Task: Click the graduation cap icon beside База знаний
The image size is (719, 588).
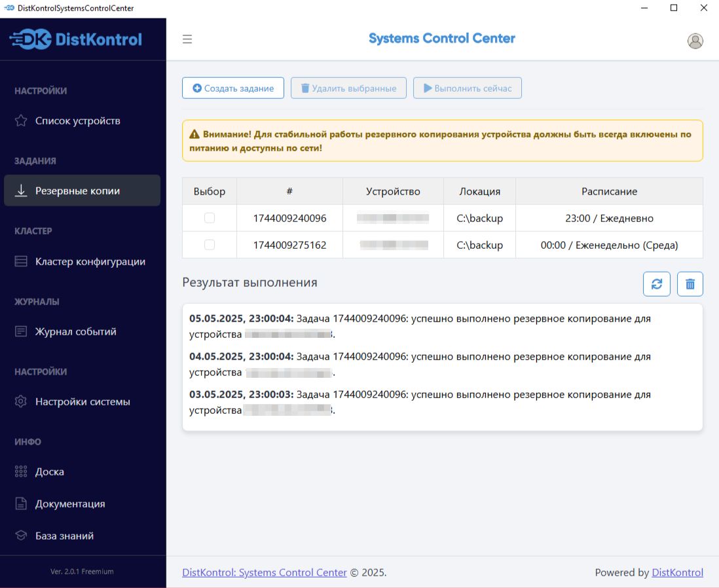Action: coord(21,536)
